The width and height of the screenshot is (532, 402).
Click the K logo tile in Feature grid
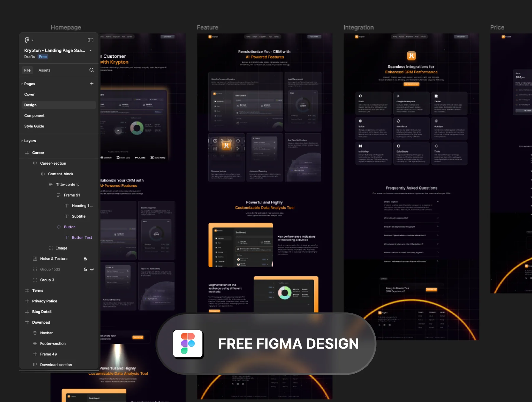point(226,145)
